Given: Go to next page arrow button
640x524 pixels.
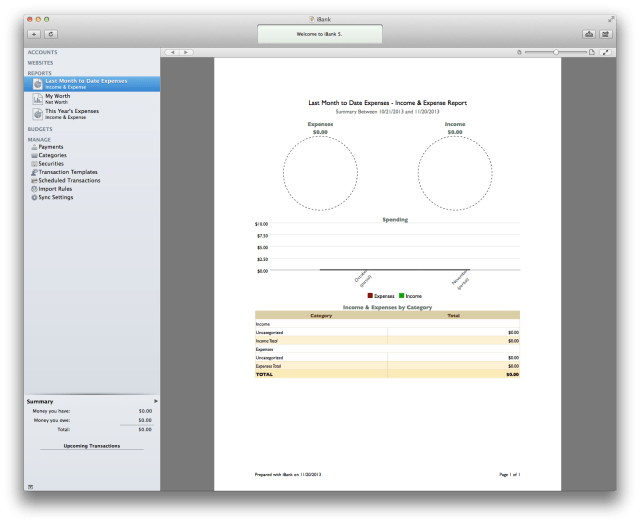Looking at the screenshot, I should tap(187, 51).
